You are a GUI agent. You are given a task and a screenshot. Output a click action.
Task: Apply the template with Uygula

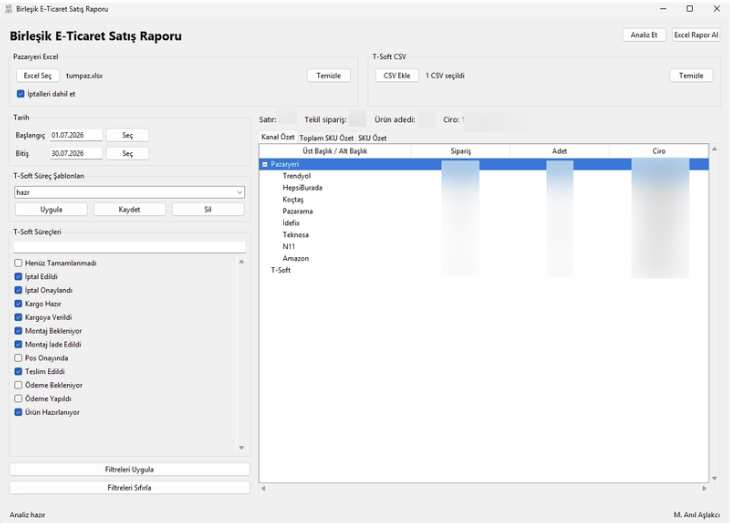[x=51, y=210]
